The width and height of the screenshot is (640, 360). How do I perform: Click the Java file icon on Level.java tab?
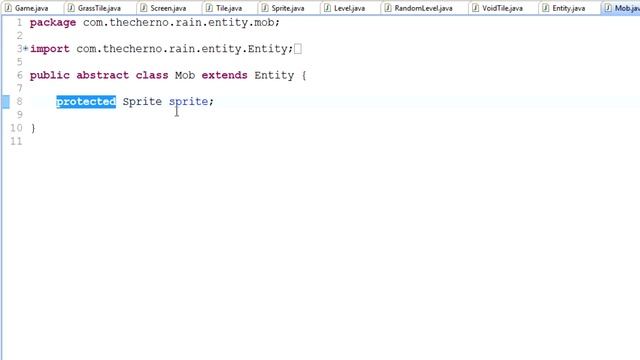click(327, 8)
